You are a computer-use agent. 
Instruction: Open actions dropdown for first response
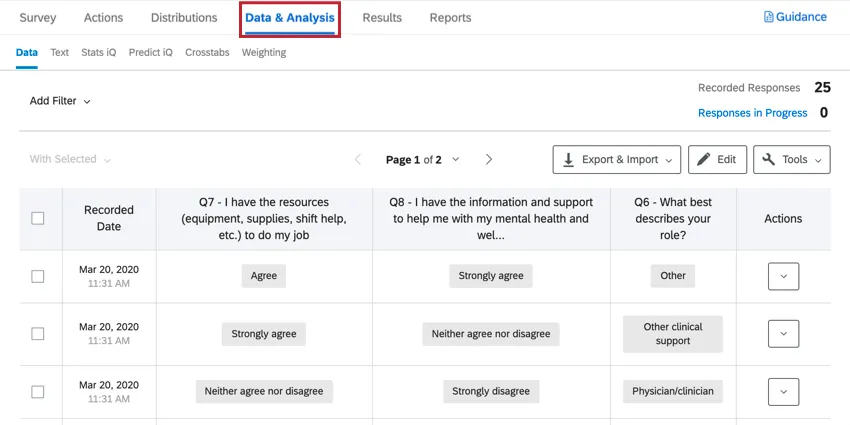click(783, 276)
